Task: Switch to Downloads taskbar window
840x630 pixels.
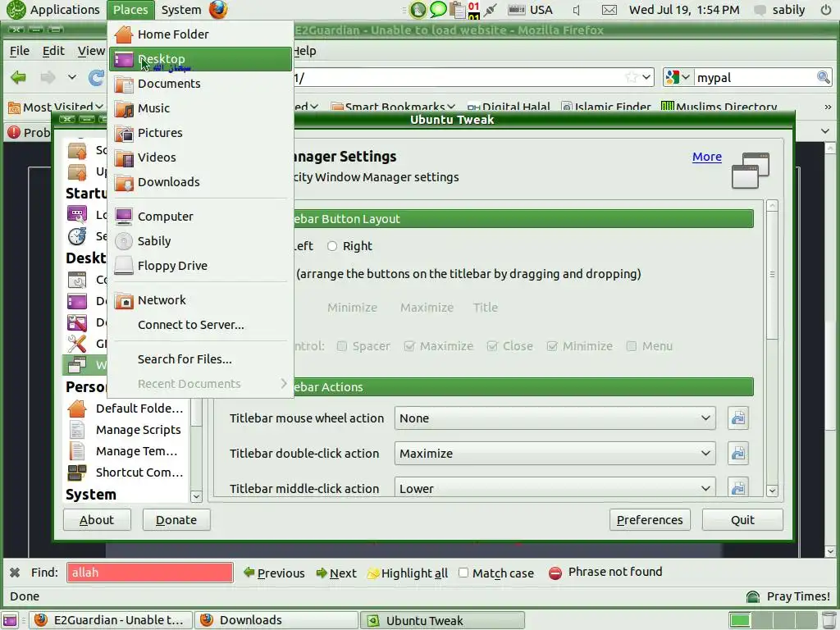Action: click(276, 620)
